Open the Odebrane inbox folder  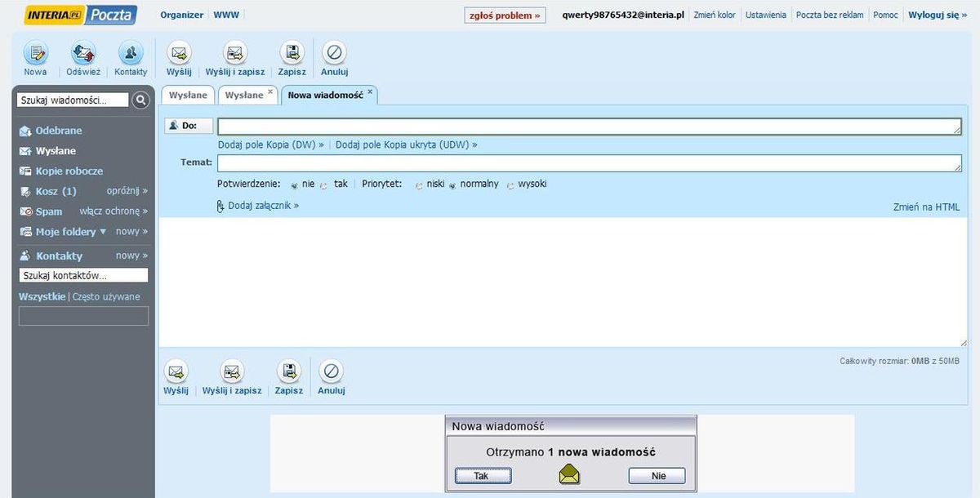58,131
